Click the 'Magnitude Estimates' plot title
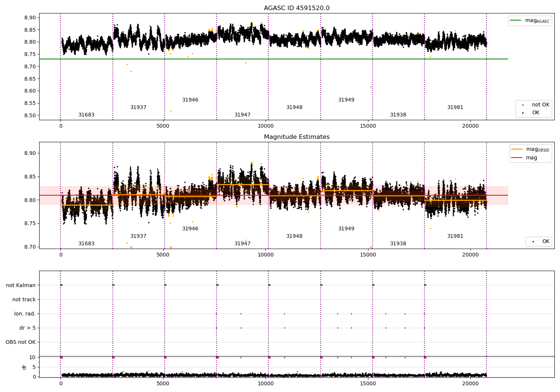560x392 pixels. [296, 137]
